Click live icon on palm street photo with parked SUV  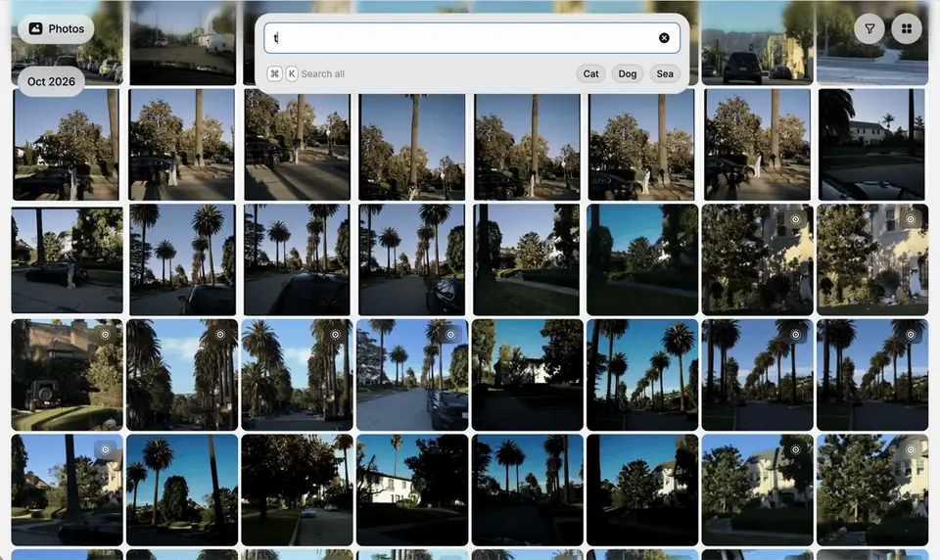tap(450, 335)
